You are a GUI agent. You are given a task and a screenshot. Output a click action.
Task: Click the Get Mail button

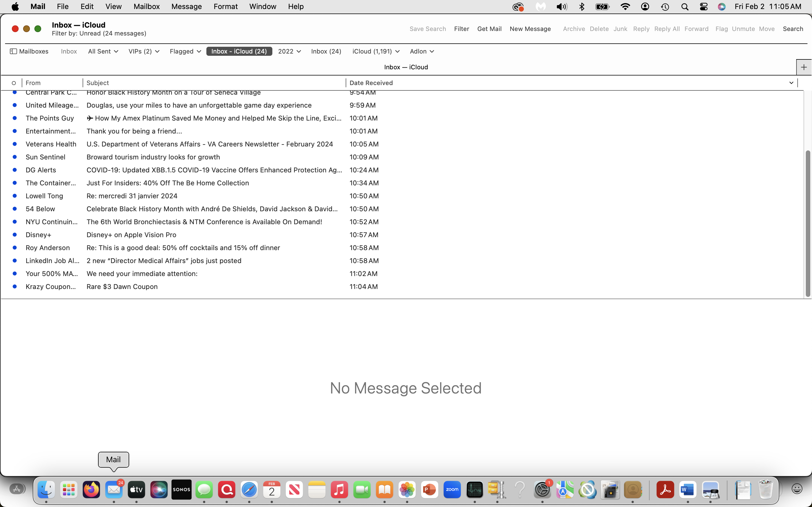[489, 29]
